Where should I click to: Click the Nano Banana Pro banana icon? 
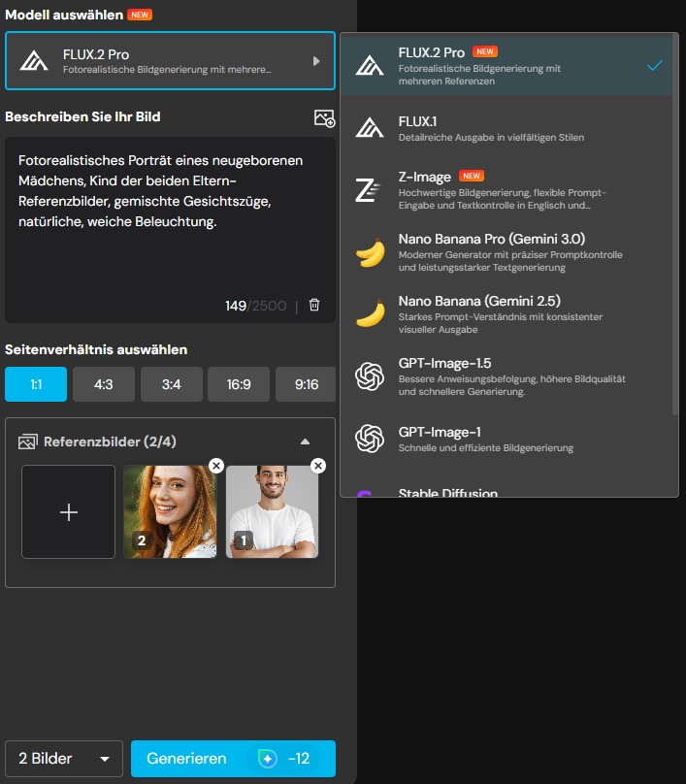tap(371, 252)
